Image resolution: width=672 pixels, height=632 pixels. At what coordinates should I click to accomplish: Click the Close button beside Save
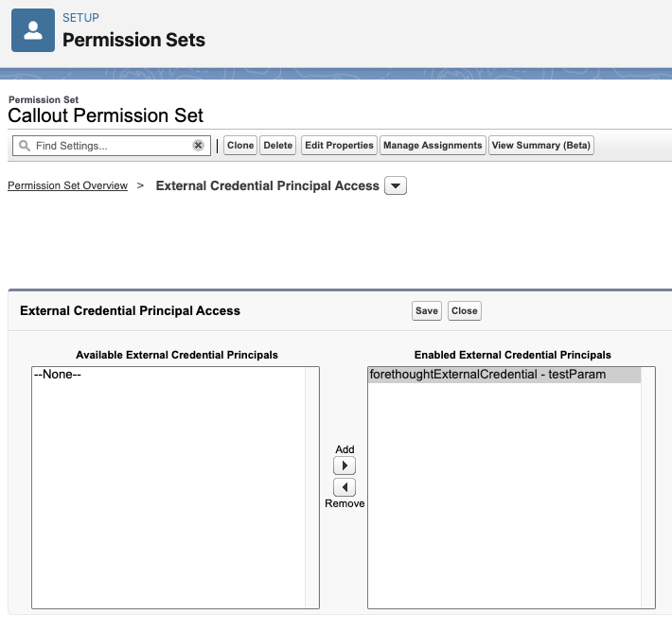pos(464,310)
